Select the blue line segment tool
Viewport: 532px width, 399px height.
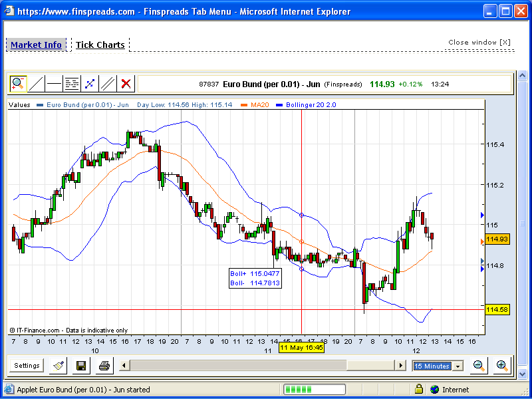(90, 84)
